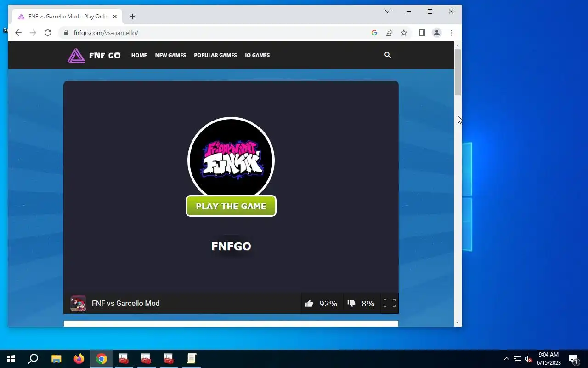The height and width of the screenshot is (368, 588).
Task: Click the address bar URL field
Action: click(x=220, y=33)
